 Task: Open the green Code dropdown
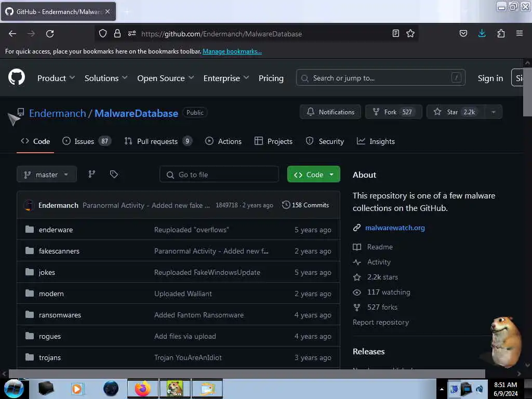(313, 175)
